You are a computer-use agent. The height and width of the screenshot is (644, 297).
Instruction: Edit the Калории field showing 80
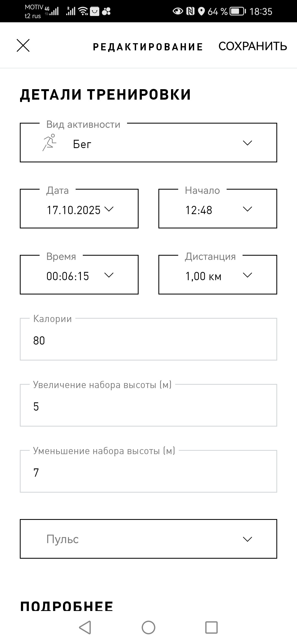[148, 339]
